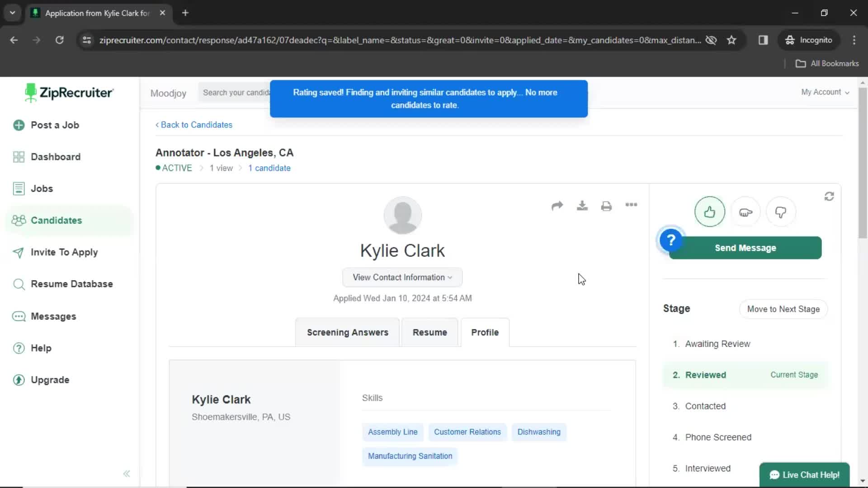Download the candidate's resume icon
The image size is (868, 488).
click(x=582, y=206)
